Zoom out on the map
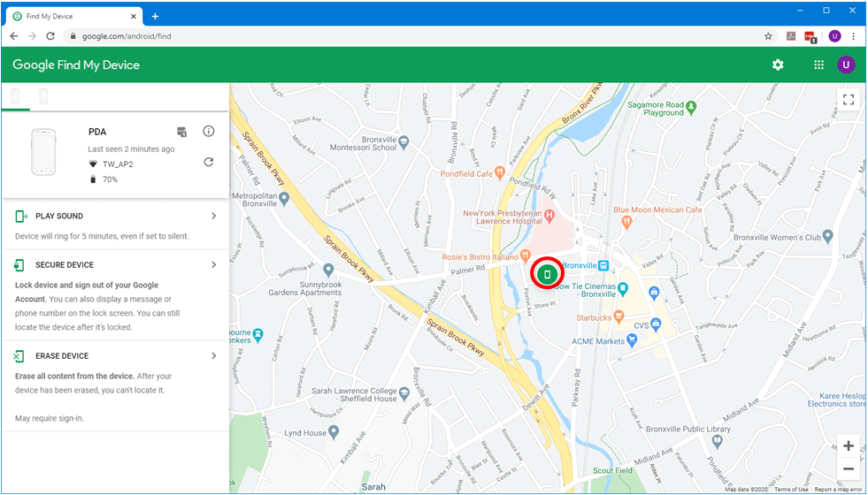The height and width of the screenshot is (495, 868). [848, 469]
